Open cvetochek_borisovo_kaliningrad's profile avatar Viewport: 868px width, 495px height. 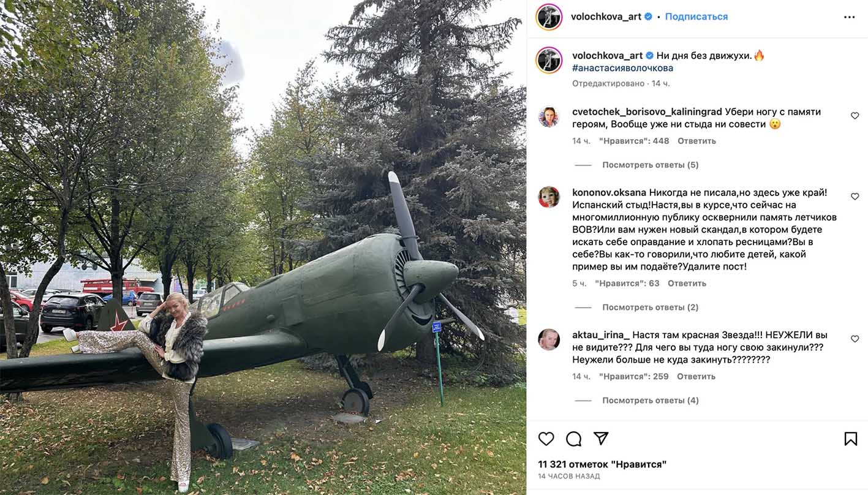click(549, 116)
